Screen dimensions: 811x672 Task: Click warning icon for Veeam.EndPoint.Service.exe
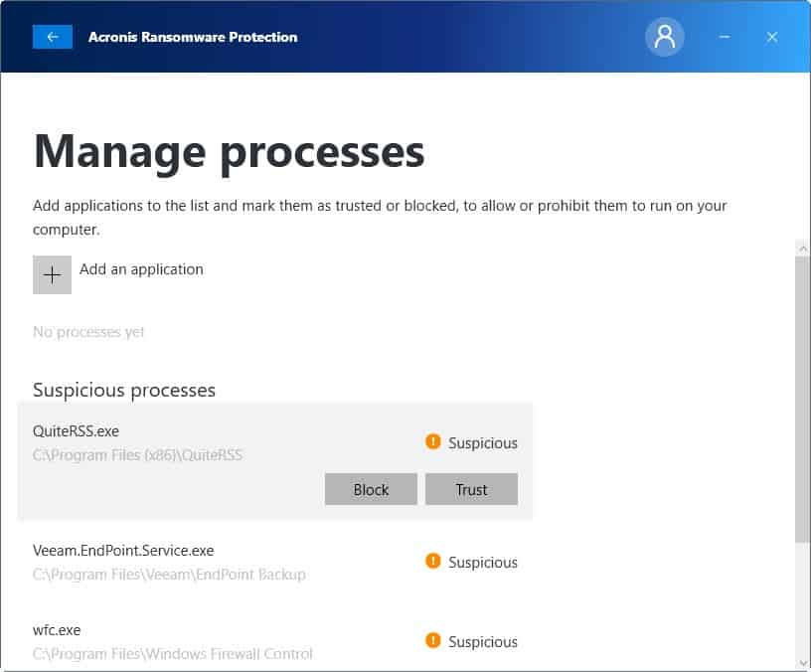432,562
